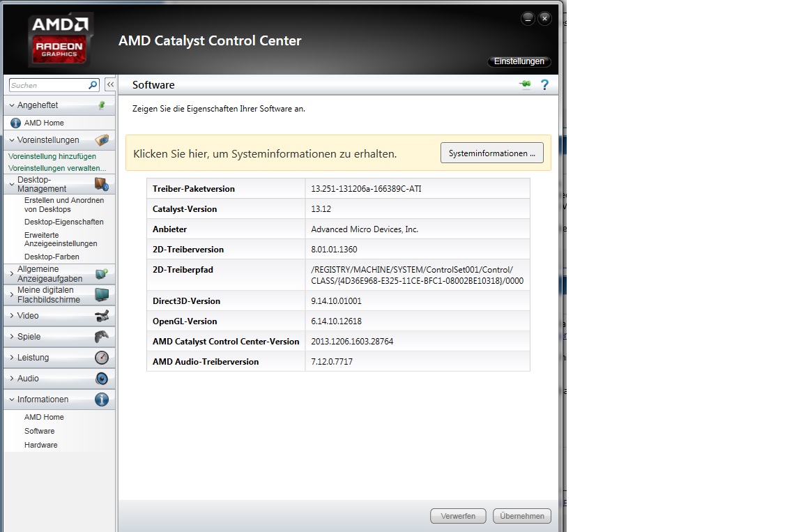Click the Audio speaker icon
The image size is (803, 532).
click(x=102, y=379)
